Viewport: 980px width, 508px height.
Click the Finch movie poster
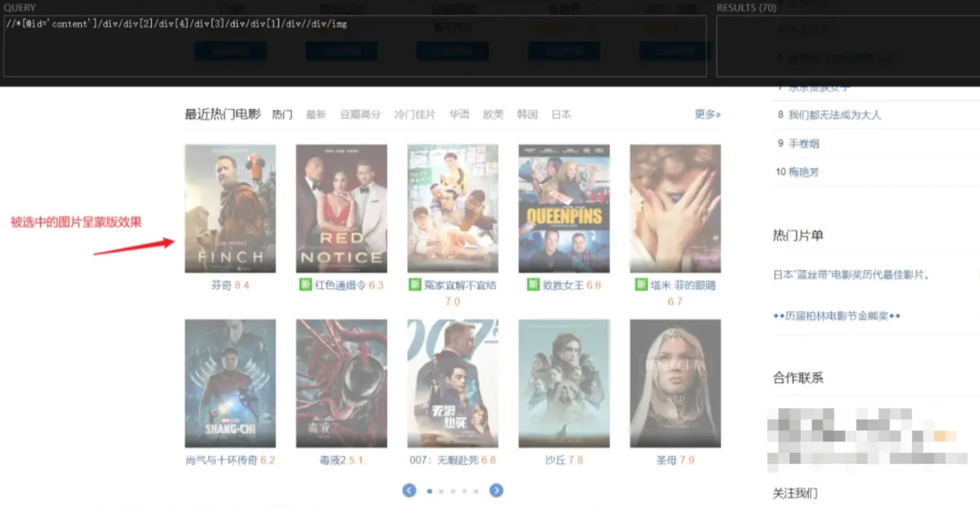[x=230, y=208]
